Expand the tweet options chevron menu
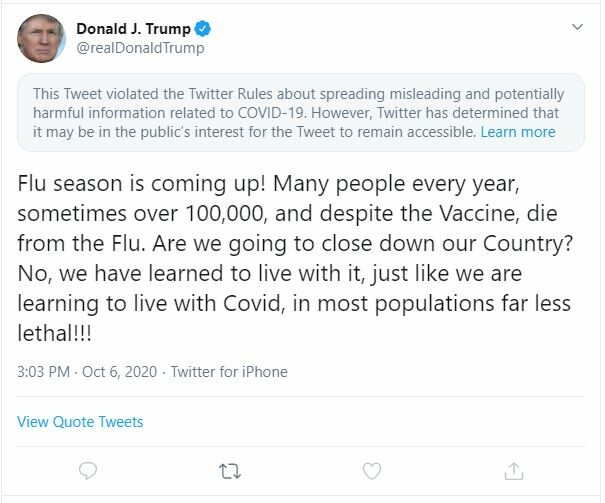This screenshot has height=503, width=605. pos(577,27)
